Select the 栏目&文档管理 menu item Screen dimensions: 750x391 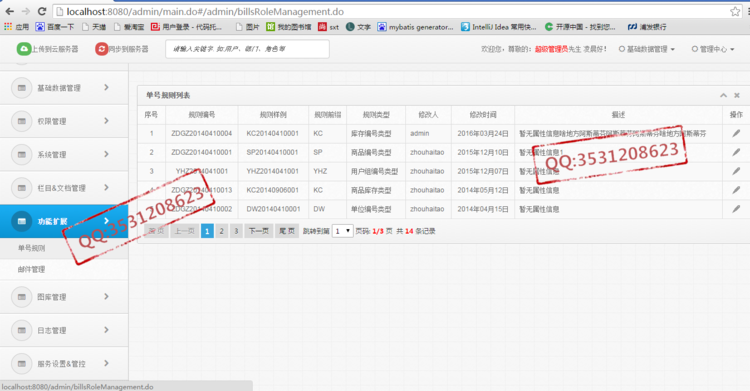point(62,188)
